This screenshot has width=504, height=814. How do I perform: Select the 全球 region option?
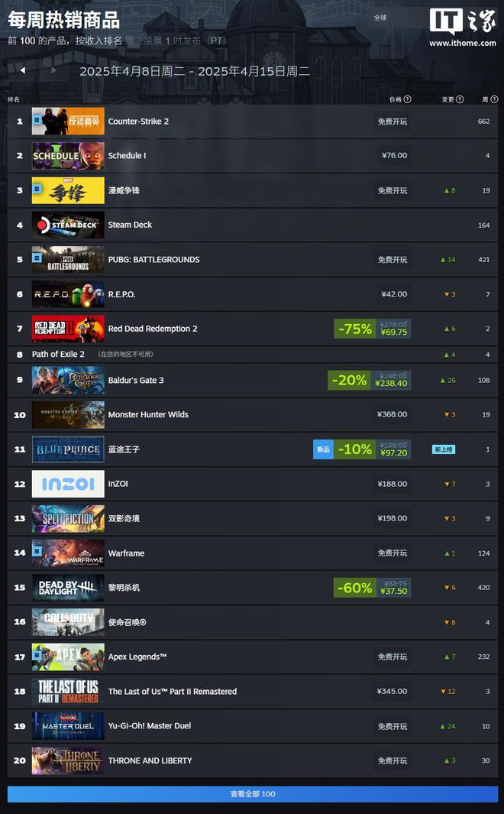(380, 17)
